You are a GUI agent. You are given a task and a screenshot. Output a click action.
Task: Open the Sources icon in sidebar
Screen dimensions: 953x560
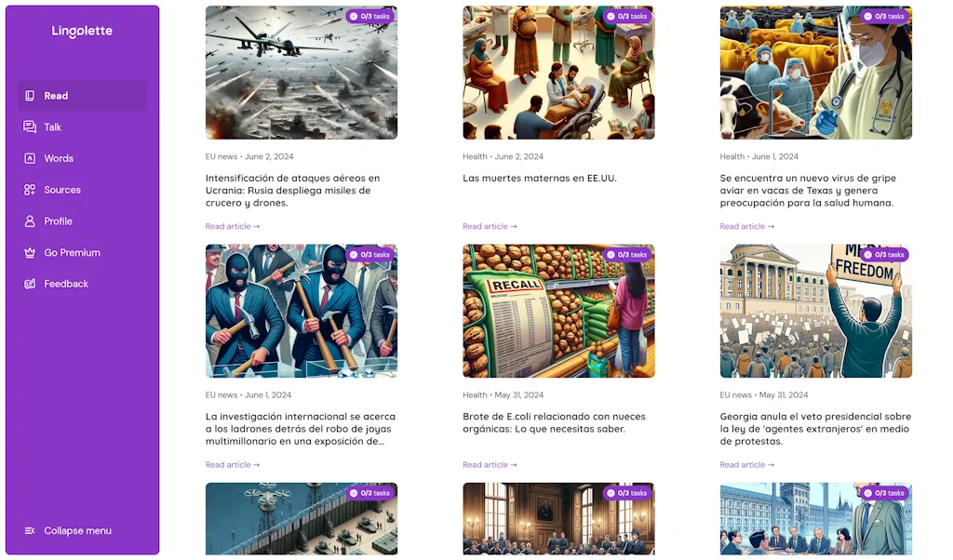click(29, 190)
